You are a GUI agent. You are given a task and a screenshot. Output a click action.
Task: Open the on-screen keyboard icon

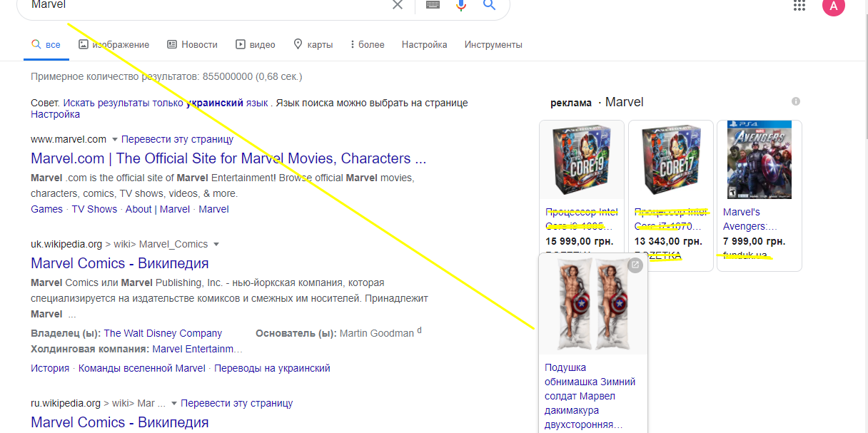pyautogui.click(x=433, y=5)
